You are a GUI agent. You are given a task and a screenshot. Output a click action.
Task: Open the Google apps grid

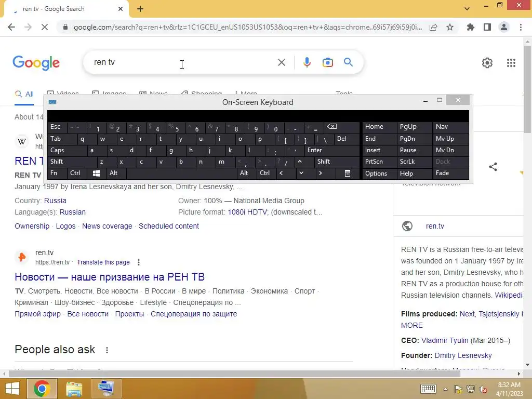[511, 63]
